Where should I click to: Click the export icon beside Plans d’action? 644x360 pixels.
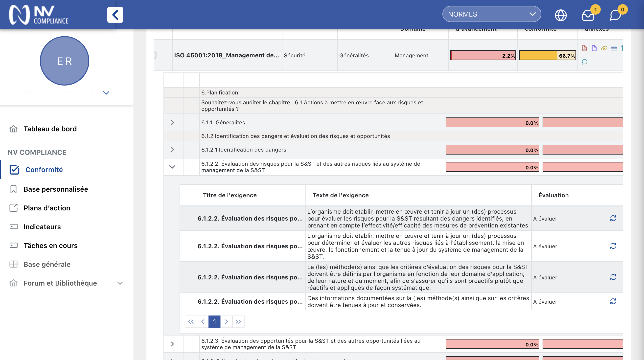point(14,208)
